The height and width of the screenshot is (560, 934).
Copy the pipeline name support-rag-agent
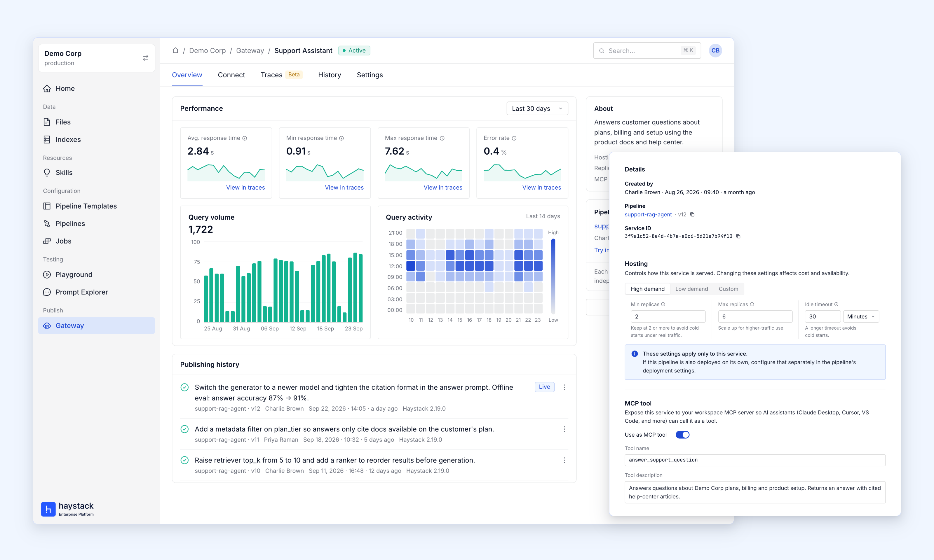click(692, 214)
